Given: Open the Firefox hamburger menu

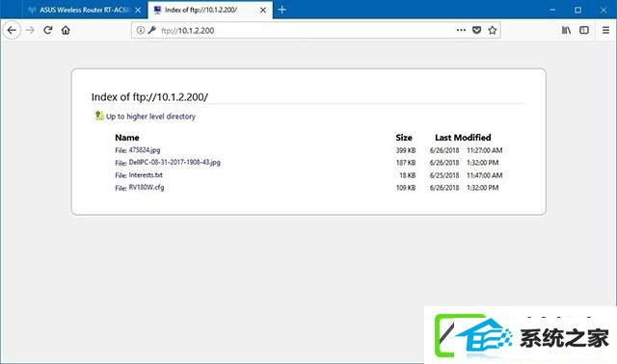Looking at the screenshot, I should pos(605,30).
